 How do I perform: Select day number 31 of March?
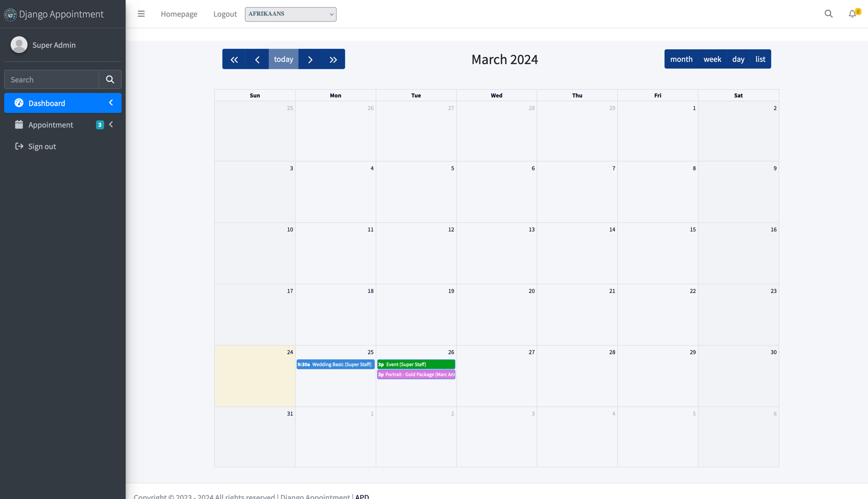coord(290,414)
